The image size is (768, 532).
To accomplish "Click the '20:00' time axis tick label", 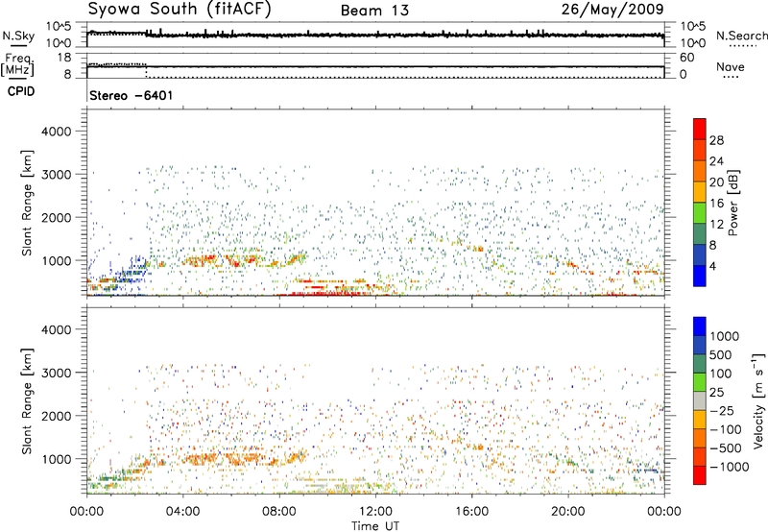I will 568,512.
